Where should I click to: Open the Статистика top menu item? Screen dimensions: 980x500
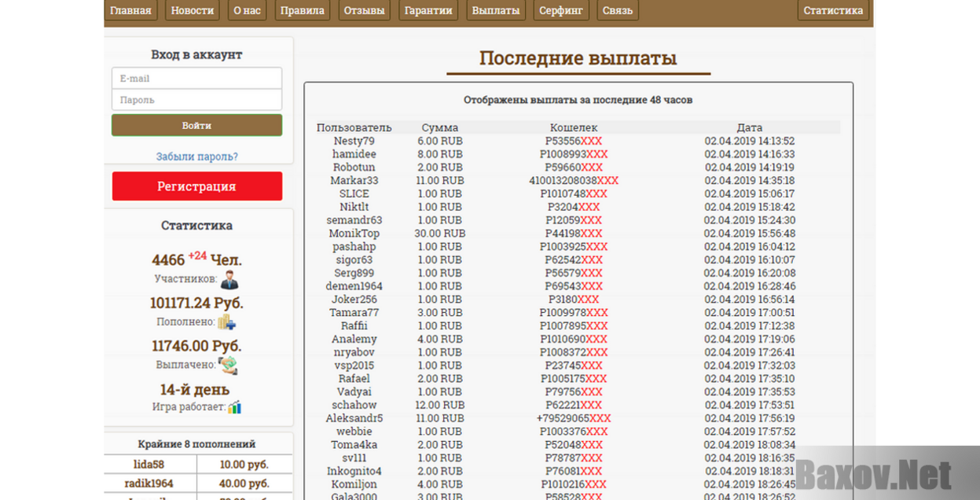pyautogui.click(x=833, y=10)
